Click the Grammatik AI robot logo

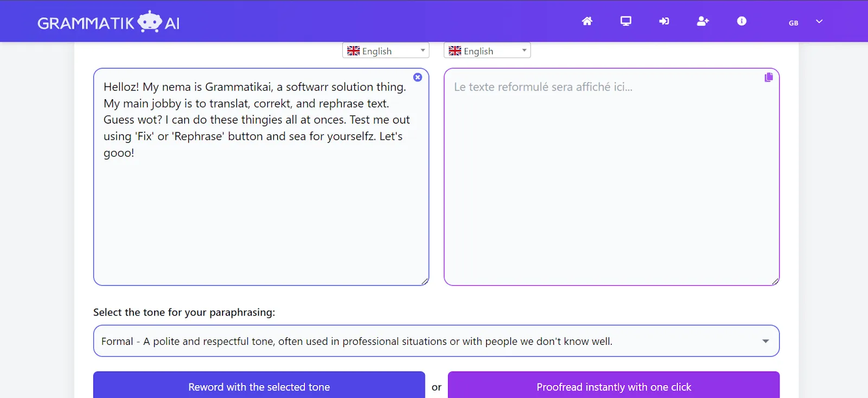click(x=108, y=22)
